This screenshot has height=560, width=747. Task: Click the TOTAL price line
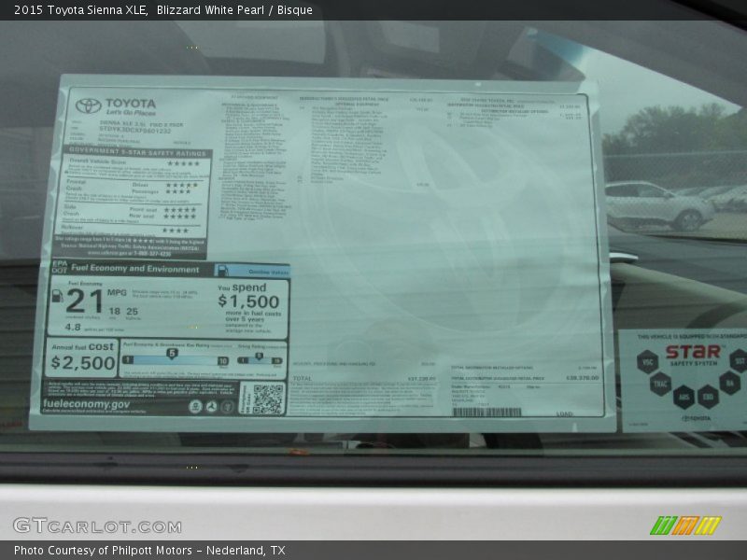point(363,379)
